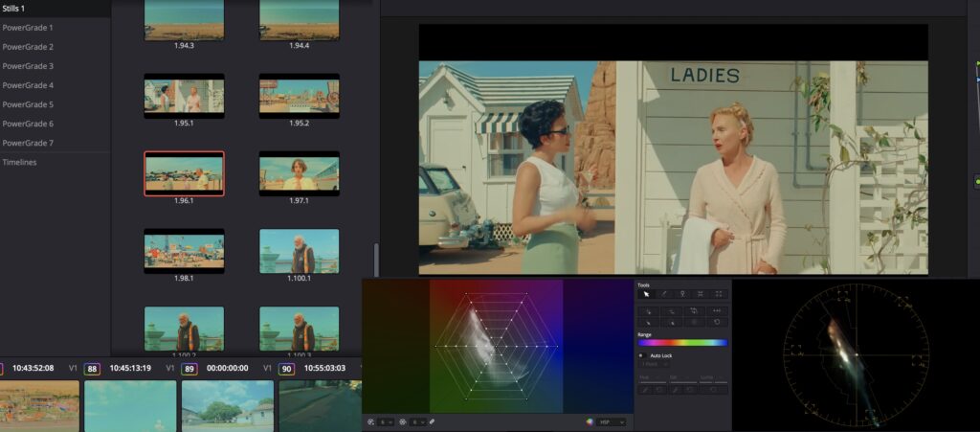
Task: Click the center point of the Color Warper grid
Action: 497,346
